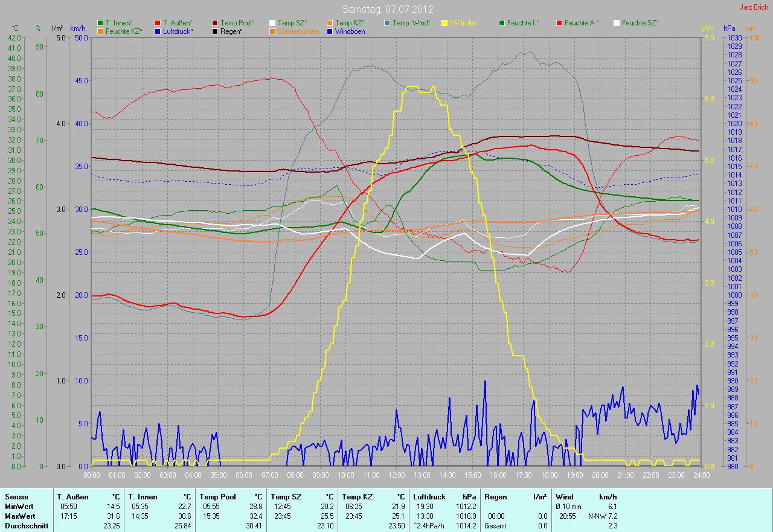The width and height of the screenshot is (773, 532).
Task: Select the Durchschnitt row label
Action: [x=25, y=526]
